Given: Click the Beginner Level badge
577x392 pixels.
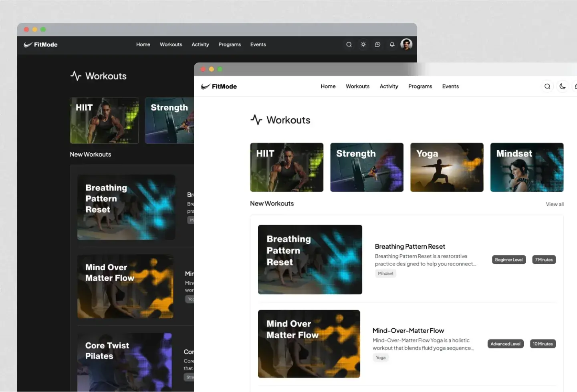Looking at the screenshot, I should tap(509, 260).
